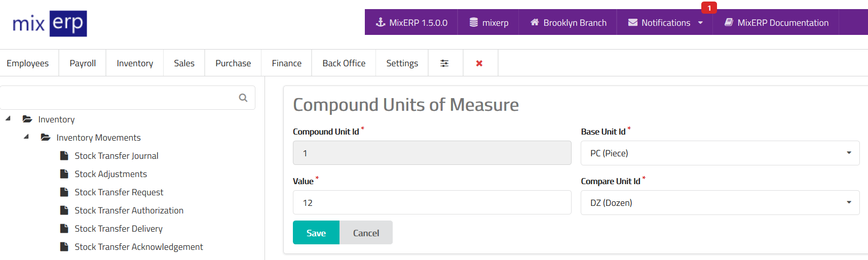The height and width of the screenshot is (260, 868).
Task: Open Stock Transfer Authorization in tree
Action: pos(129,210)
